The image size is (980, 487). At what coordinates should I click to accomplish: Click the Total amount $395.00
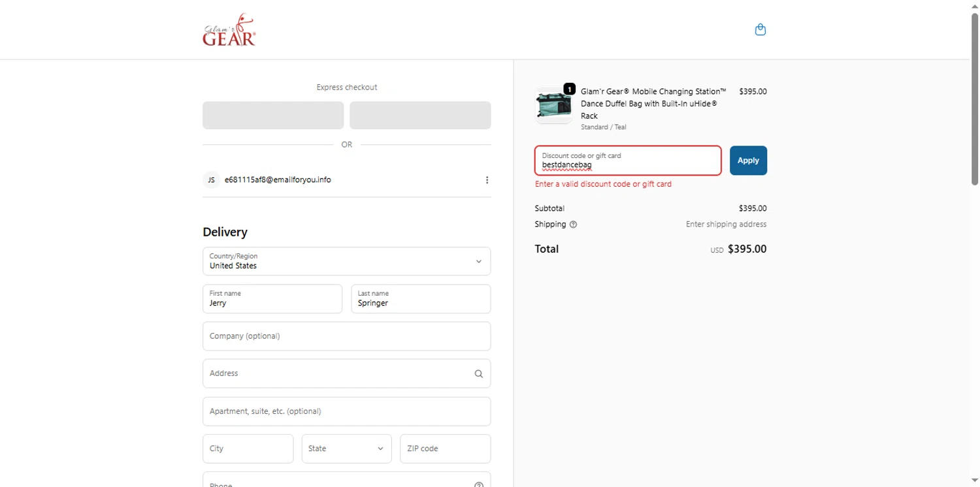747,249
